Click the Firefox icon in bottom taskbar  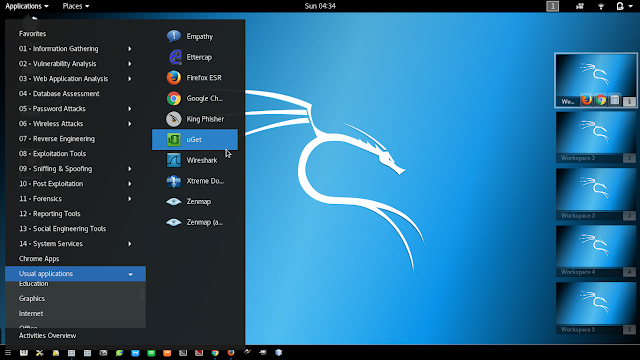click(x=231, y=353)
